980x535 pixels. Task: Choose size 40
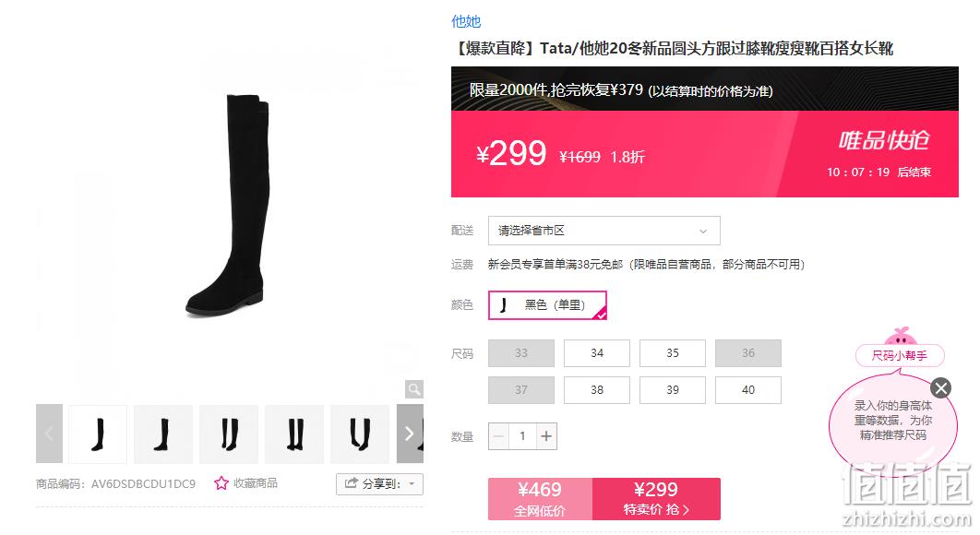tap(748, 390)
